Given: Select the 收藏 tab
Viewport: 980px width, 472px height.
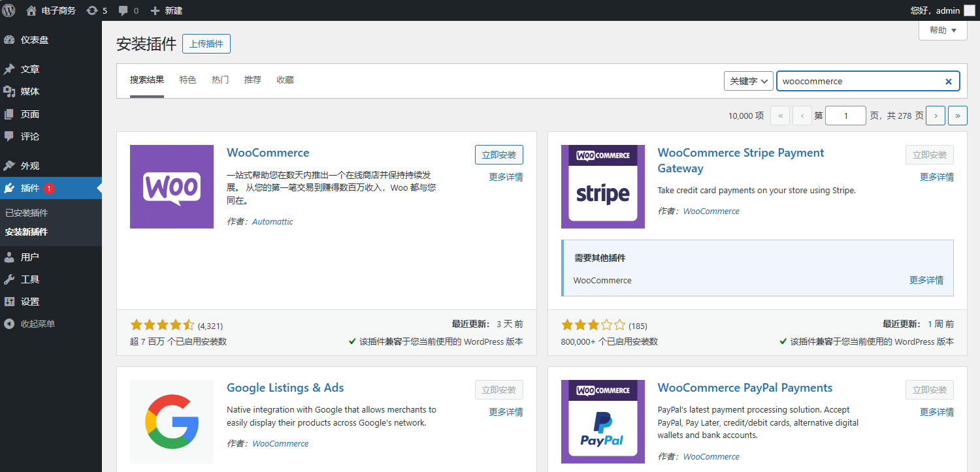Looking at the screenshot, I should [x=285, y=80].
